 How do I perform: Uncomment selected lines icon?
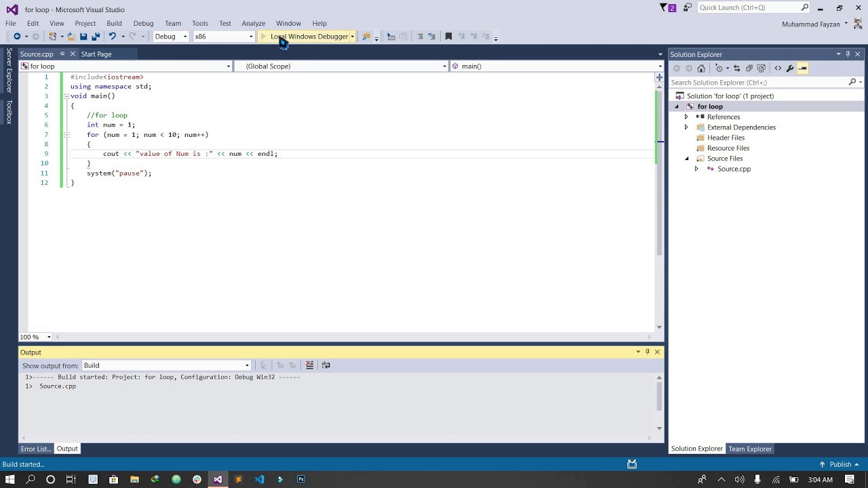click(x=432, y=37)
